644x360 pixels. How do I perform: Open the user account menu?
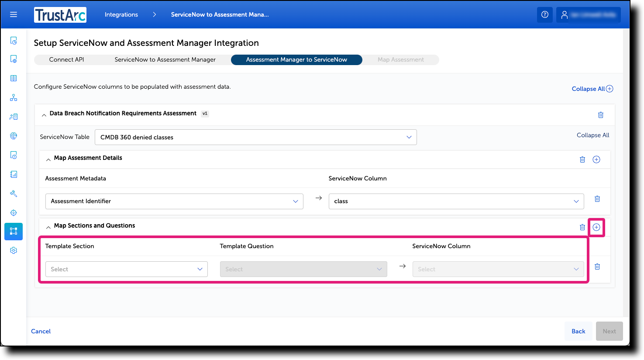588,14
